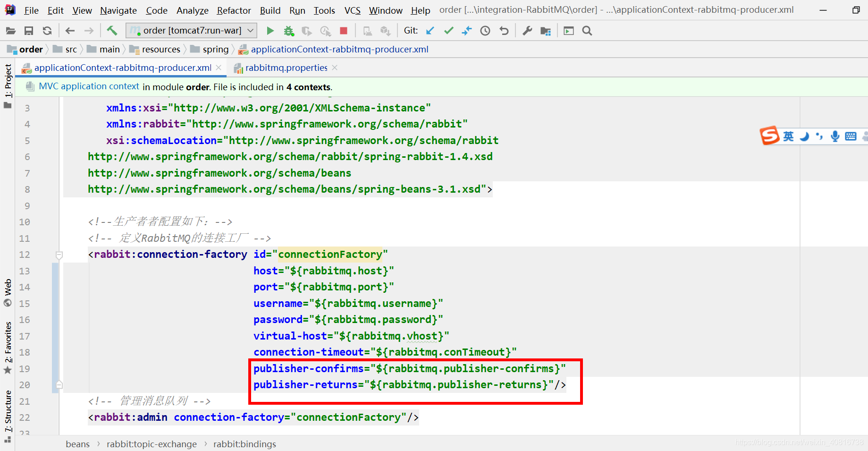Close the applicationContext-rabbitmq-producer.xml tab
The width and height of the screenshot is (868, 451).
(x=219, y=68)
